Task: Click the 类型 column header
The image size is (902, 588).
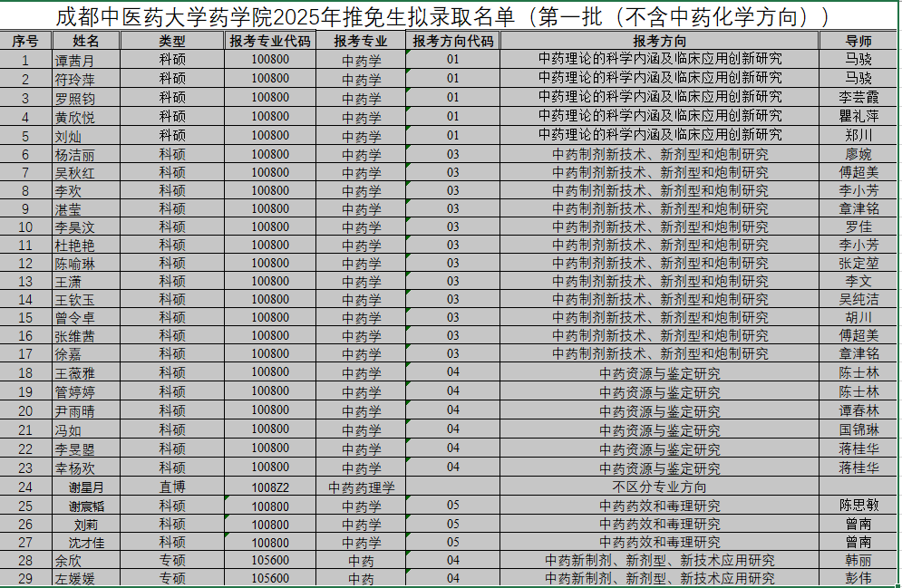Action: click(172, 42)
